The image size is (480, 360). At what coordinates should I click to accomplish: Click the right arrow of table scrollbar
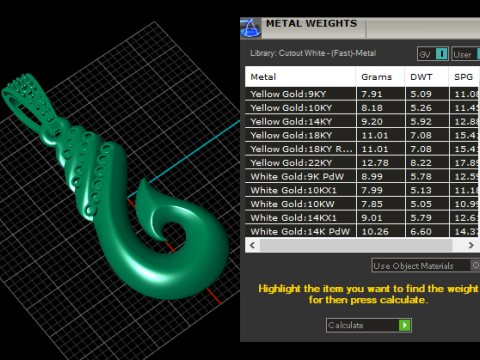pyautogui.click(x=471, y=245)
